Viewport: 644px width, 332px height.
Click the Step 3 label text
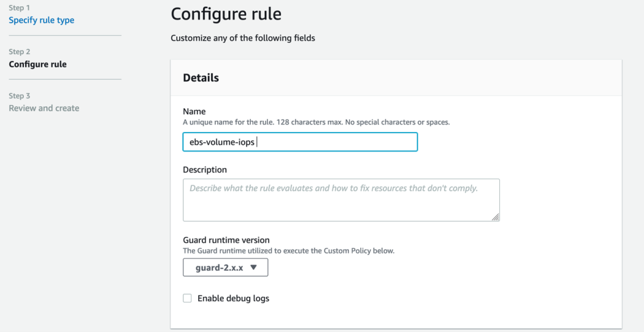click(19, 96)
